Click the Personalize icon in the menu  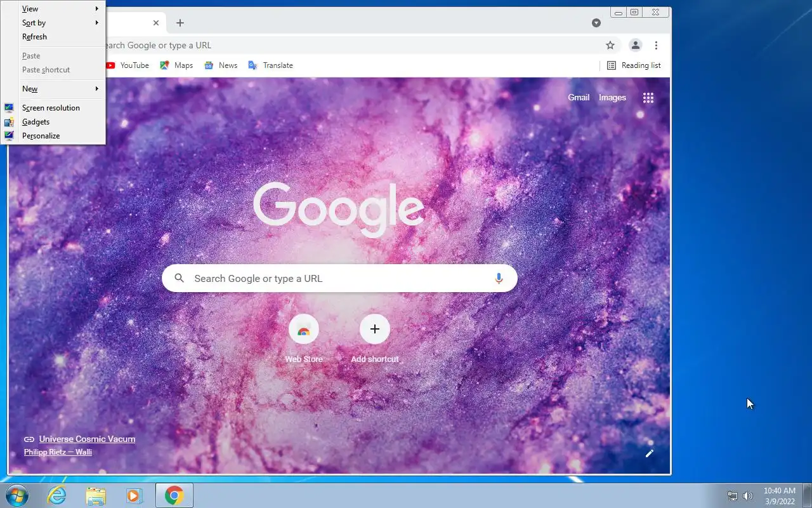coord(9,136)
